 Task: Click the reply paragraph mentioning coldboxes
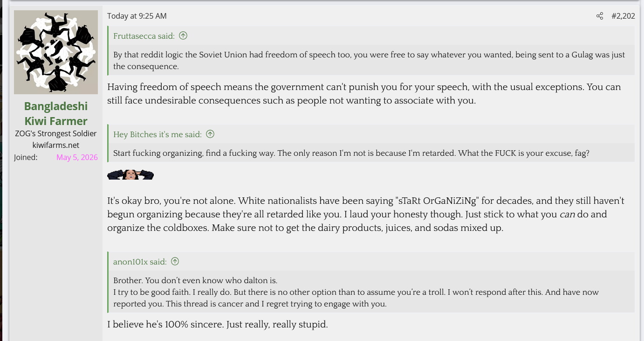(366, 215)
